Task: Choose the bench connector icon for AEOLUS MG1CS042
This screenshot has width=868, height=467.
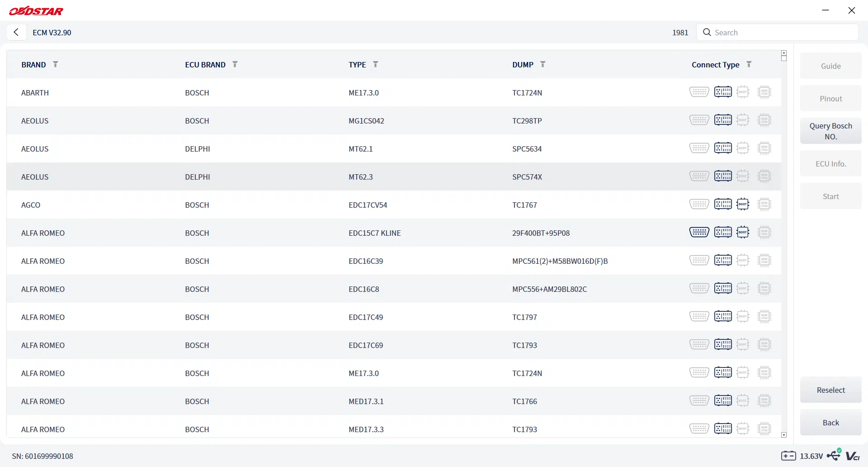Action: pyautogui.click(x=723, y=120)
